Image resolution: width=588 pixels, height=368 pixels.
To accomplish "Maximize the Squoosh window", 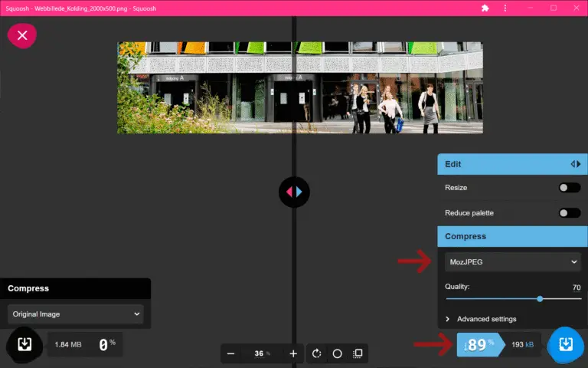I will click(554, 8).
